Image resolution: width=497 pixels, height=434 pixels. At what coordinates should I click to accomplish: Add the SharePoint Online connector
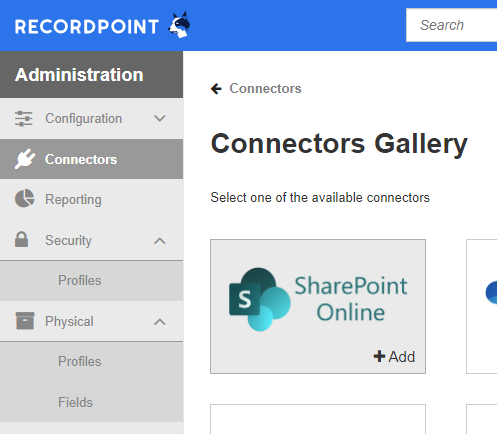(394, 356)
